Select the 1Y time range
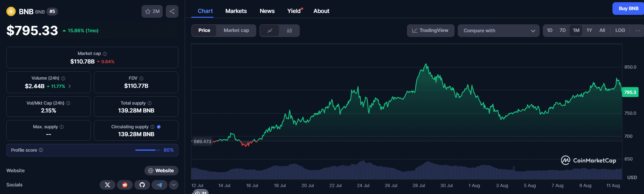The width and height of the screenshot is (644, 194). pyautogui.click(x=589, y=30)
